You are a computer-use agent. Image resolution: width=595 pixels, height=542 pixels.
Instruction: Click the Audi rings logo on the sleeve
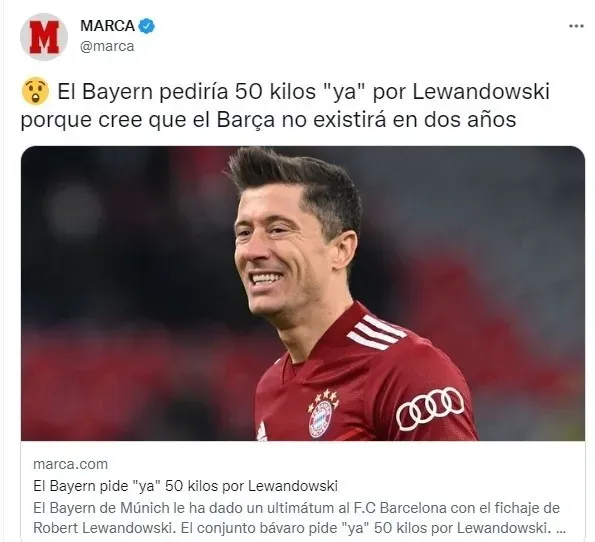tap(430, 409)
